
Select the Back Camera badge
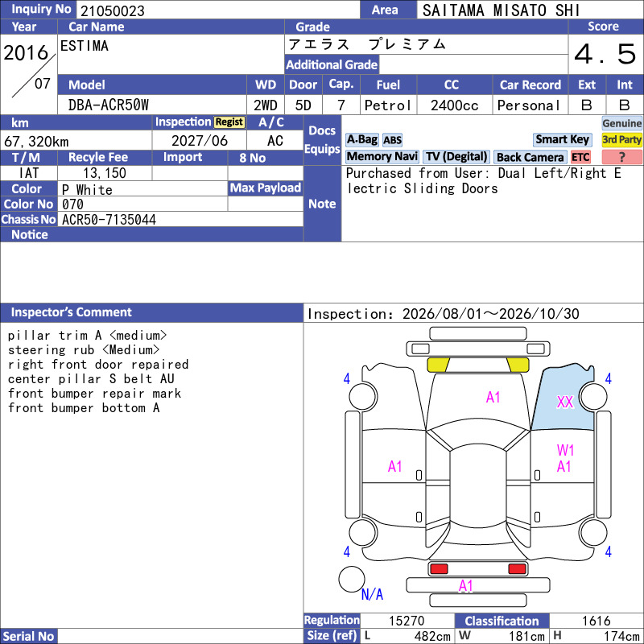coord(530,157)
